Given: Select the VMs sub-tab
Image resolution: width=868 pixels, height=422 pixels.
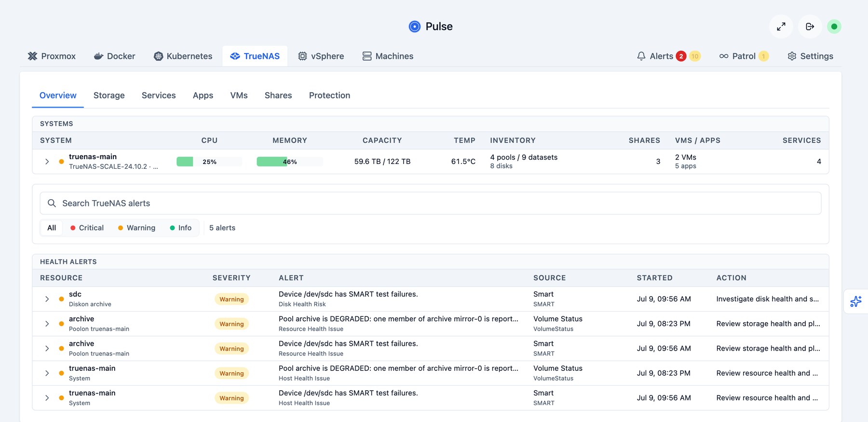Looking at the screenshot, I should (239, 95).
